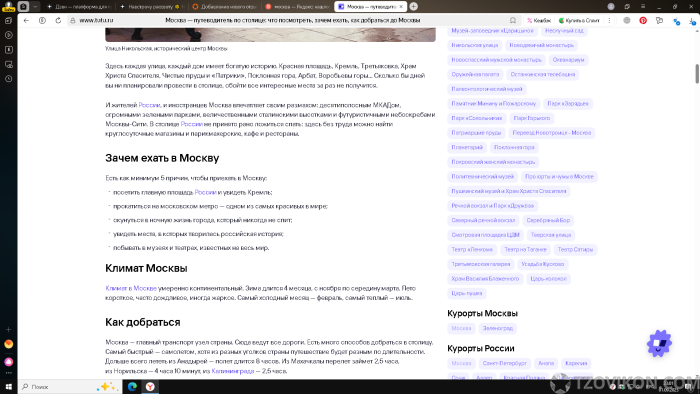Expand the tab groups dropdown arrow

tap(35, 7)
